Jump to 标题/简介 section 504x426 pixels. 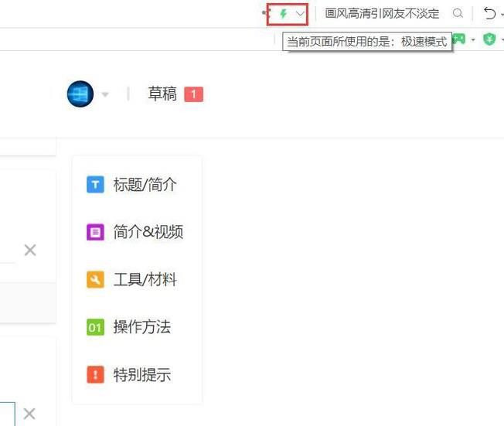tap(145, 185)
